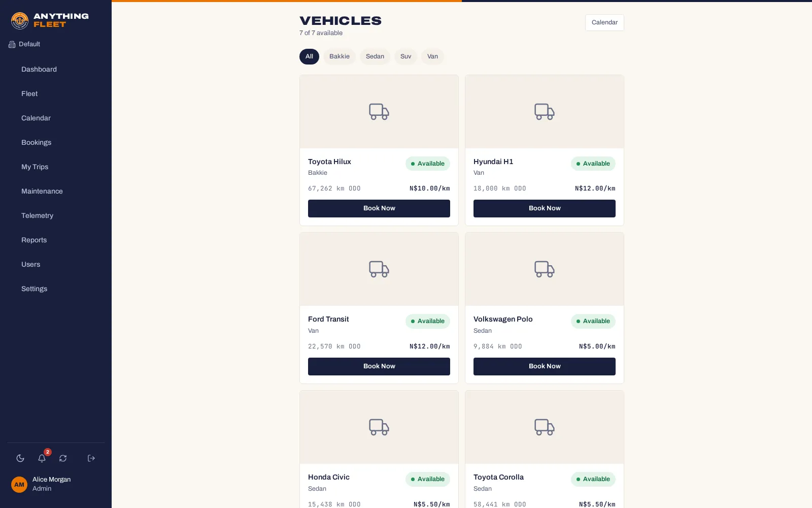Go to Calendar sidebar item
Viewport: 812px width, 508px height.
pos(56,118)
